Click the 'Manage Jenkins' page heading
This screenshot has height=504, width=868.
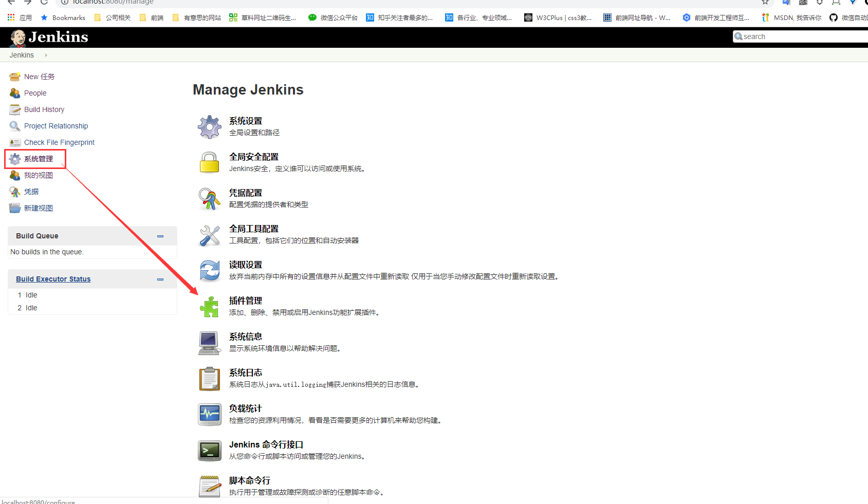pos(248,90)
